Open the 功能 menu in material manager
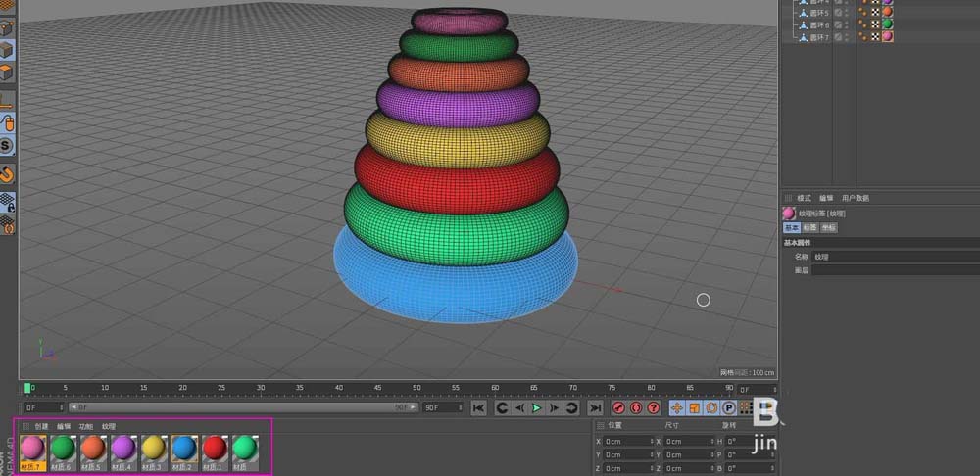This screenshot has width=980, height=476. [86, 427]
